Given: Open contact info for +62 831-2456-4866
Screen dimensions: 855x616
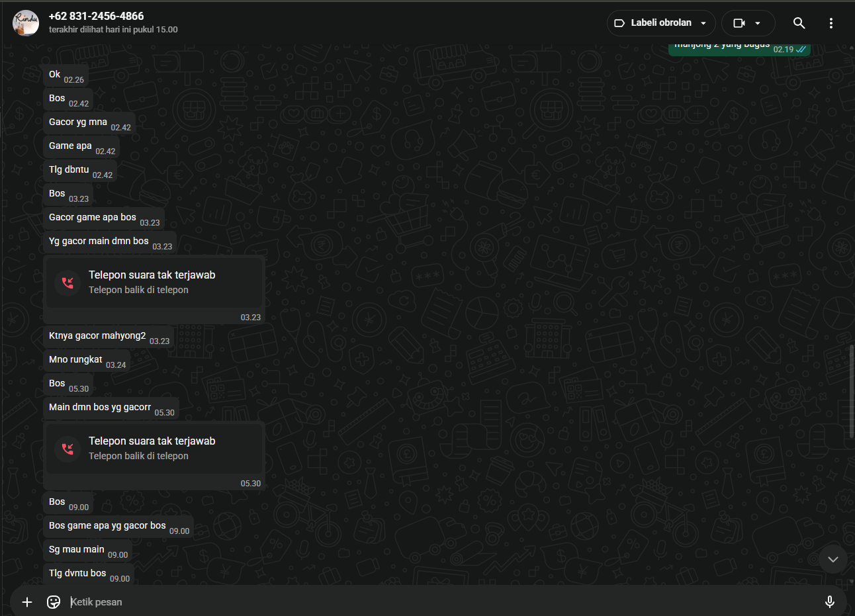Looking at the screenshot, I should pyautogui.click(x=96, y=16).
